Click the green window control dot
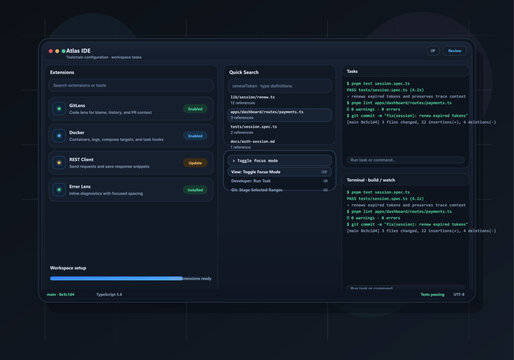 click(63, 51)
